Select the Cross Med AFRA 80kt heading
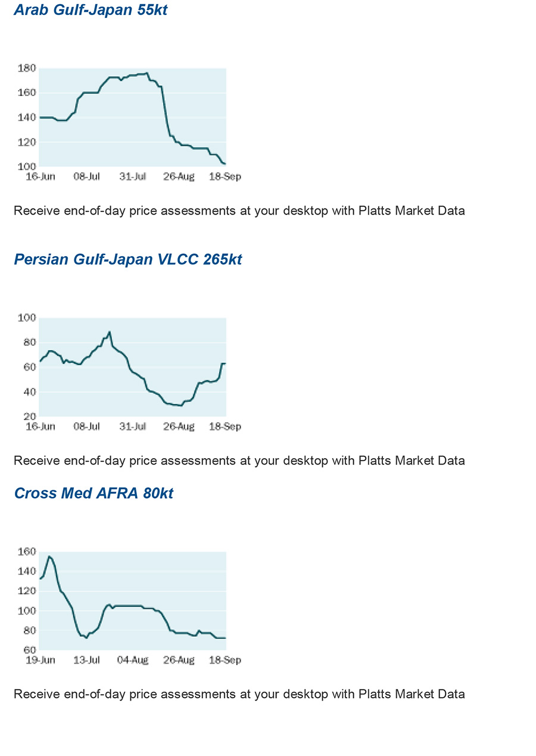The image size is (536, 756). pyautogui.click(x=94, y=493)
